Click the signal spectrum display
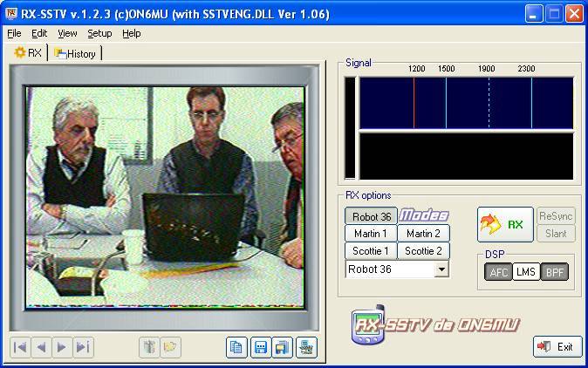588x368 pixels. point(467,103)
